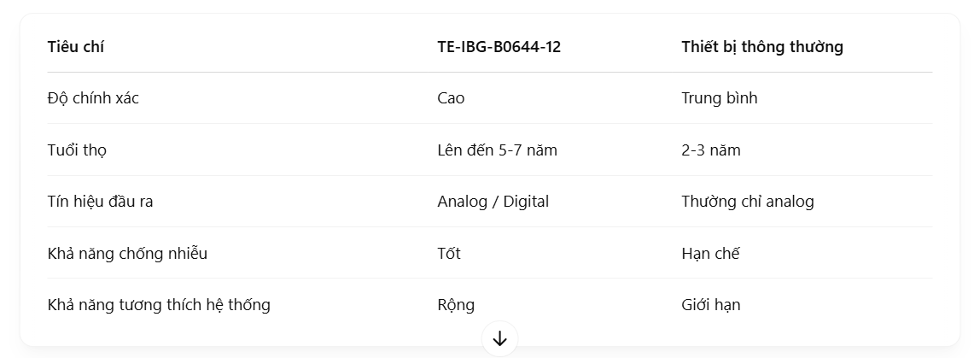
Task: Click the down arrow scroll button
Action: 499,338
